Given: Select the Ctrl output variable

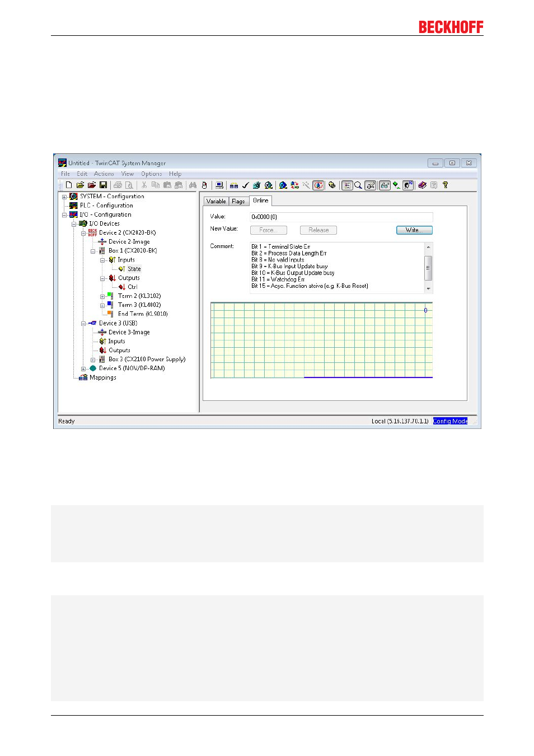Looking at the screenshot, I should pos(133,287).
